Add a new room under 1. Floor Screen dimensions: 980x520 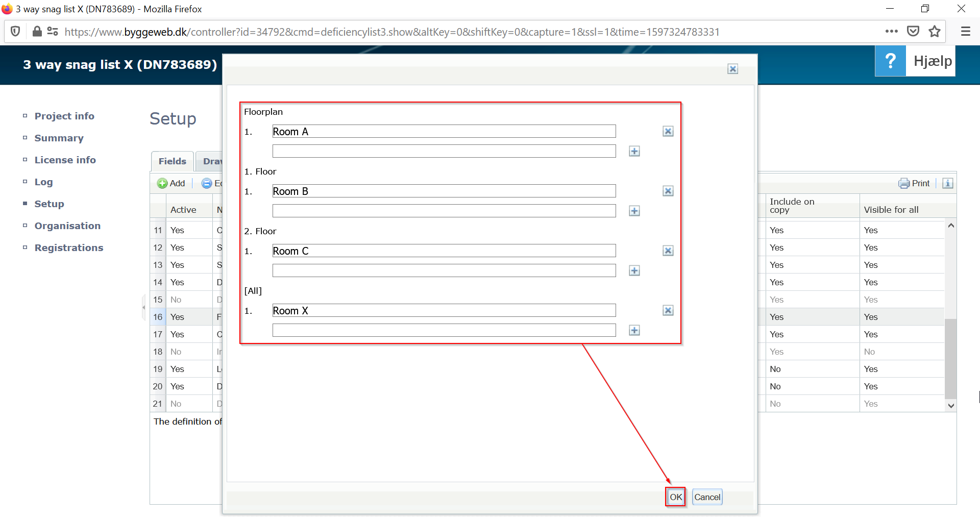(x=634, y=211)
